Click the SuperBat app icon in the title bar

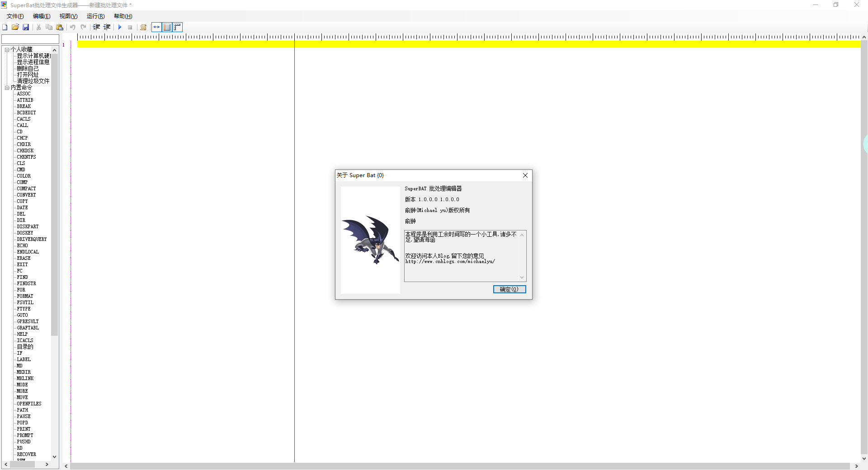pos(5,5)
